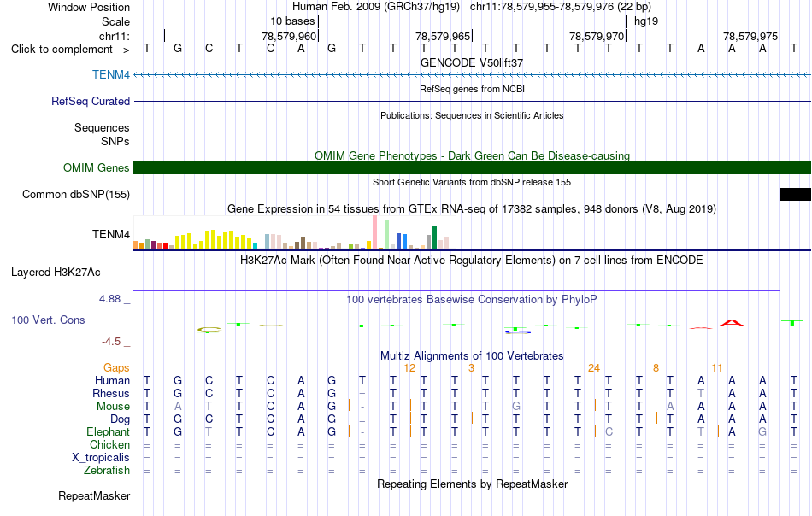Click Repeating Elements by RepeatMasker title
Image resolution: width=812 pixels, height=516 pixels.
[472, 484]
